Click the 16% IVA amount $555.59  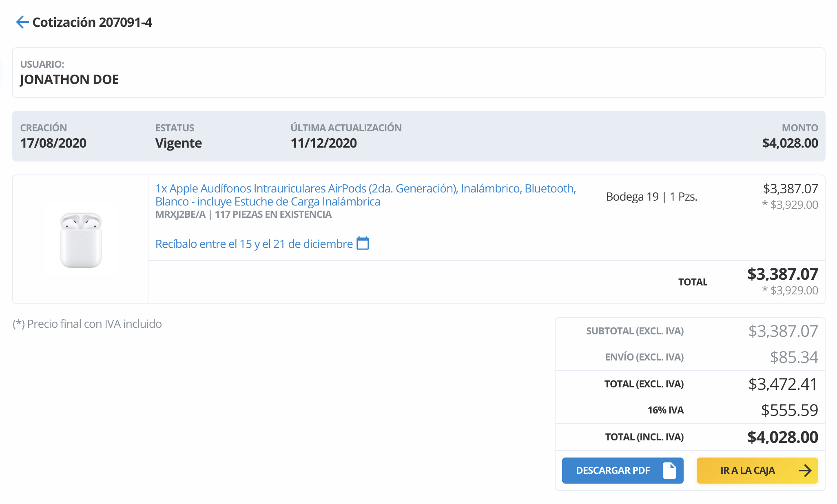point(789,410)
